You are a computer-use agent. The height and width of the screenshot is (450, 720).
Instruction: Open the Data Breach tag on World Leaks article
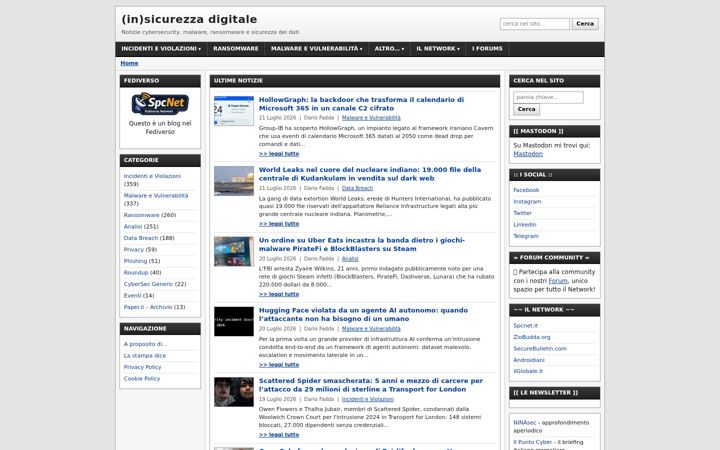pyautogui.click(x=357, y=188)
